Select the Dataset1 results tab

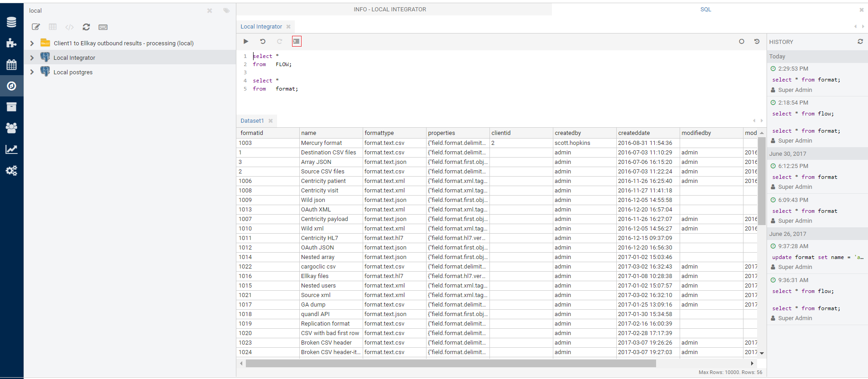tap(252, 121)
